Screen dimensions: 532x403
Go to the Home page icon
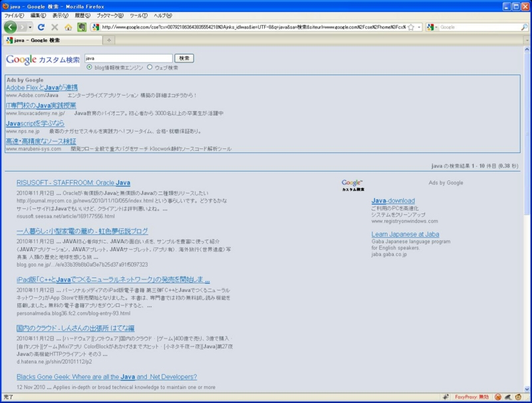click(68, 27)
